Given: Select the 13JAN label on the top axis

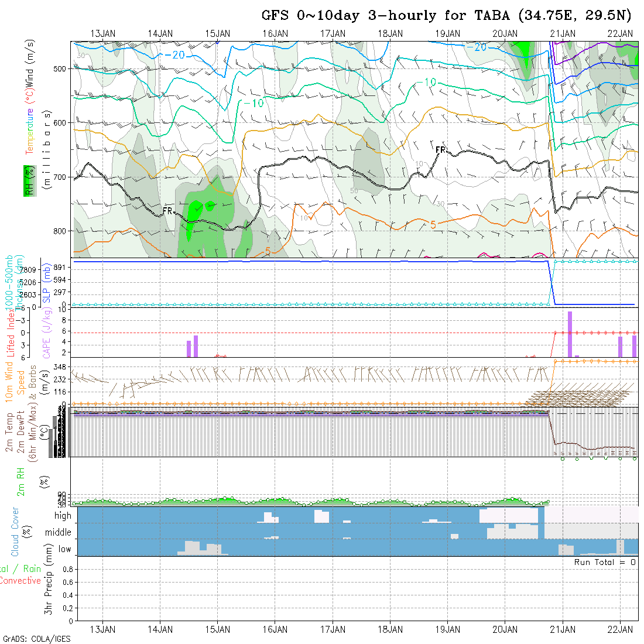Looking at the screenshot, I should click(x=103, y=33).
